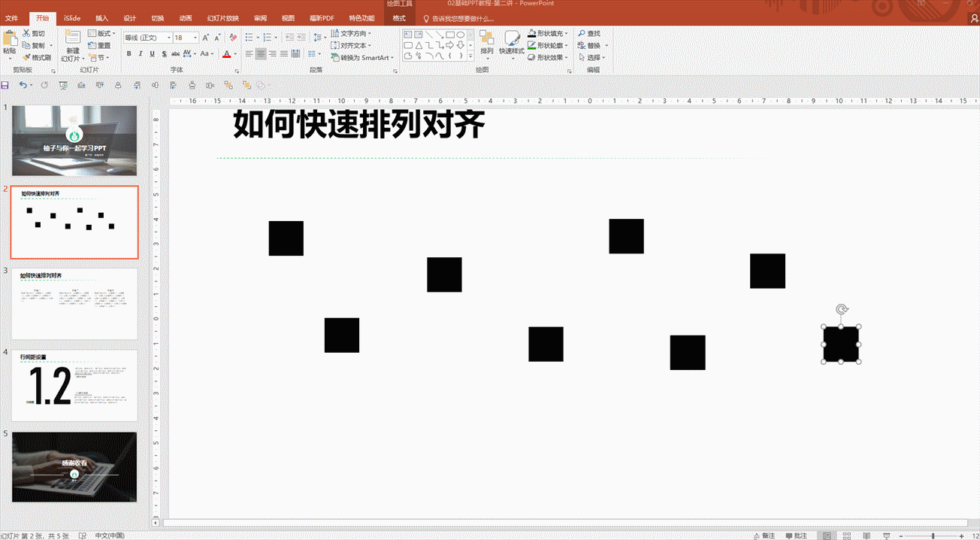Center the text alignment
The image size is (980, 540).
point(261,54)
